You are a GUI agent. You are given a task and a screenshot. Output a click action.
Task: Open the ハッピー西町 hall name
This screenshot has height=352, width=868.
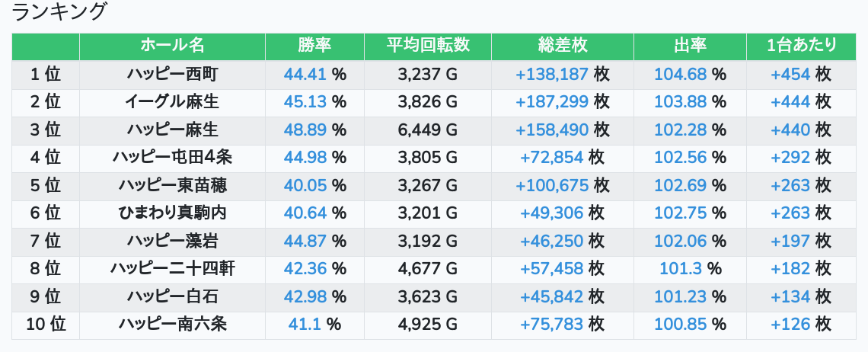pyautogui.click(x=172, y=75)
